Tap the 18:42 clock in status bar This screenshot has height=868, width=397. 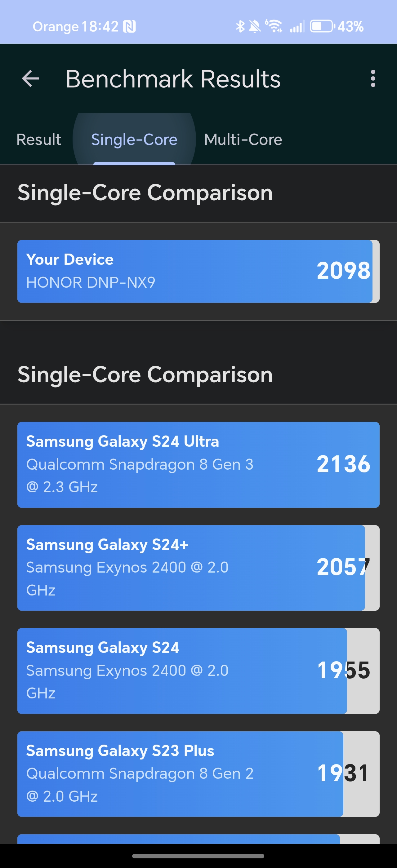(x=100, y=26)
